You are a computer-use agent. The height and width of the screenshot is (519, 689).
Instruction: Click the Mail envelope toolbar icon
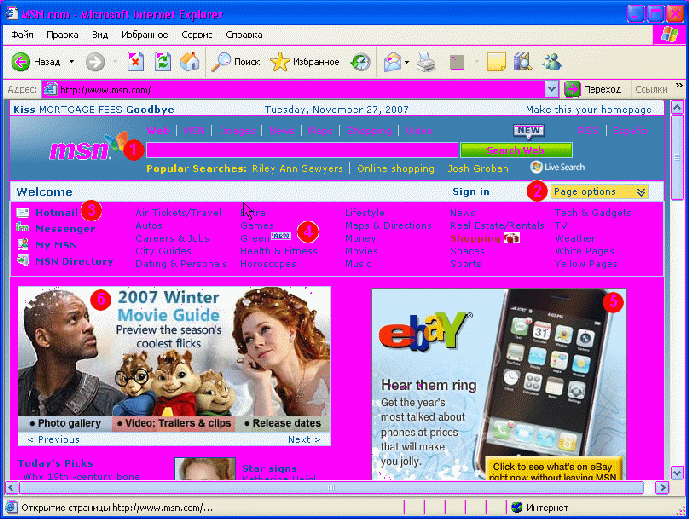coord(392,62)
